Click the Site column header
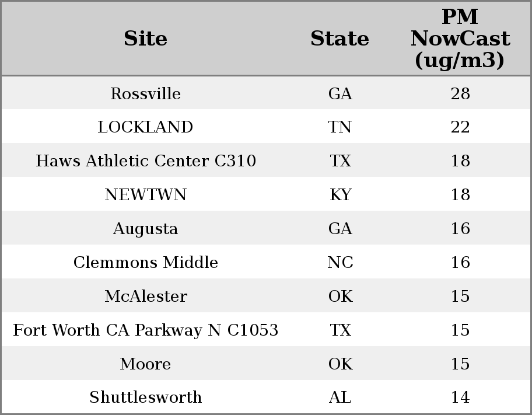The image size is (532, 415). (146, 39)
